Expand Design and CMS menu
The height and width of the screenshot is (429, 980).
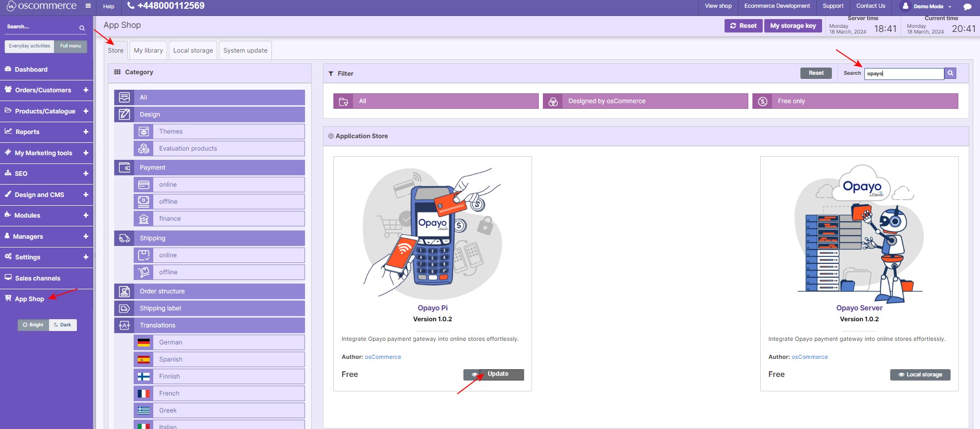point(86,194)
